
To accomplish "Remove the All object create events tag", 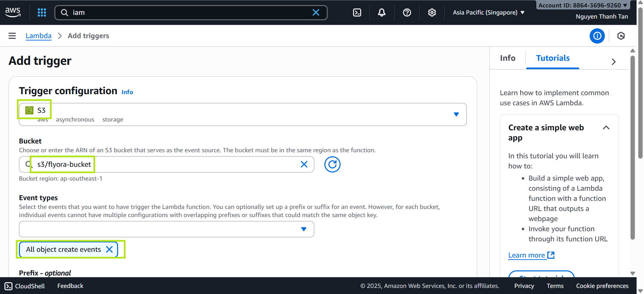I will point(109,249).
